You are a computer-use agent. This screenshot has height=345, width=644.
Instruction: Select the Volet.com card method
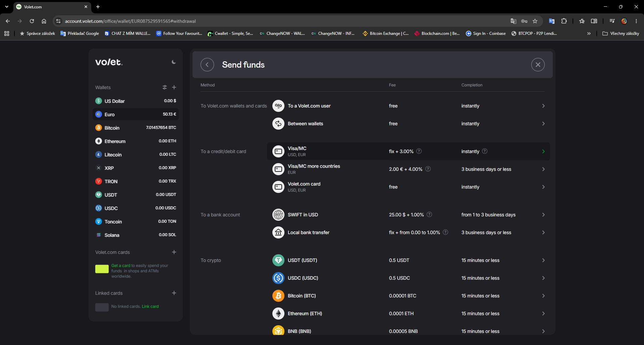click(409, 187)
